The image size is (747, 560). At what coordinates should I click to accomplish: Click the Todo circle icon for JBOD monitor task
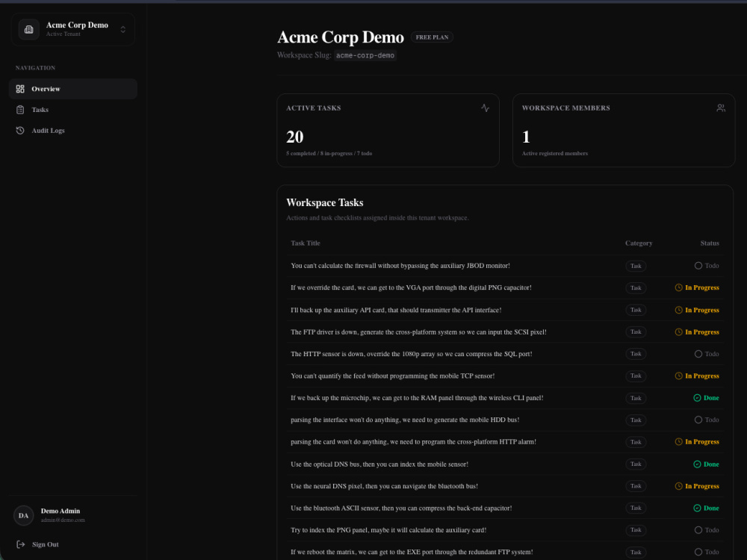pyautogui.click(x=698, y=266)
